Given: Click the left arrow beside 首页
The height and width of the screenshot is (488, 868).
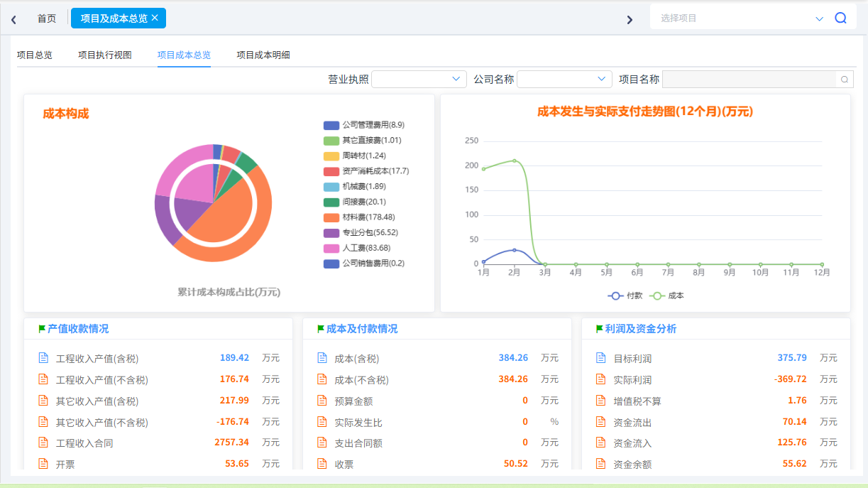Looking at the screenshot, I should 13,19.
